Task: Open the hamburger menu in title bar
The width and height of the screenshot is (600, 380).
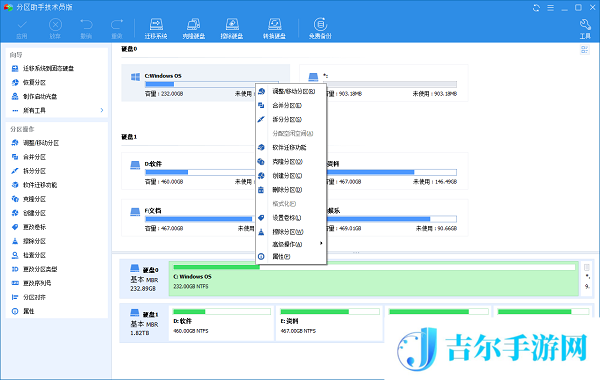Action: (x=550, y=8)
